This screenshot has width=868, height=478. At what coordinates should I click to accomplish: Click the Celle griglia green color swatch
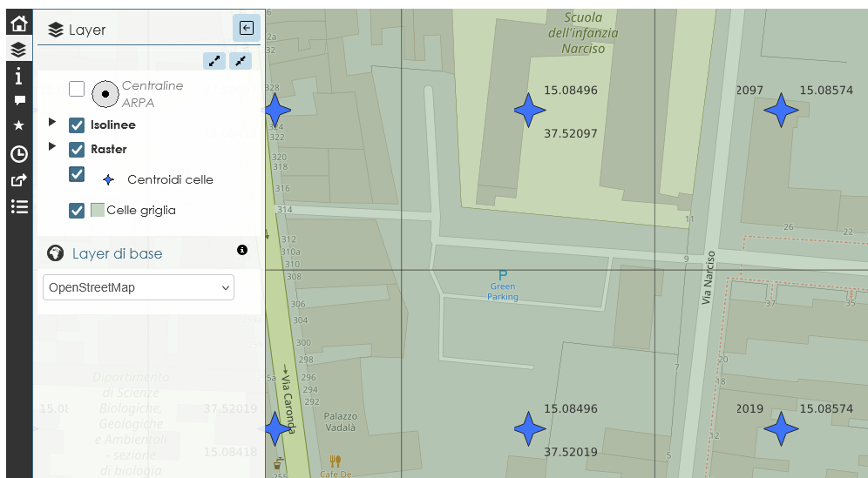(x=98, y=210)
